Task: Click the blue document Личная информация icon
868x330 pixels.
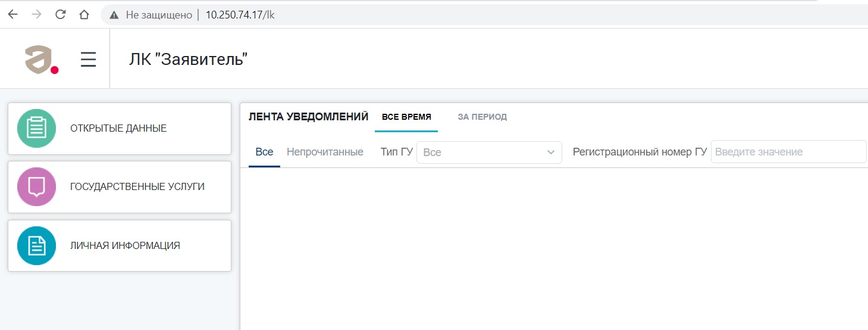Action: pyautogui.click(x=36, y=245)
